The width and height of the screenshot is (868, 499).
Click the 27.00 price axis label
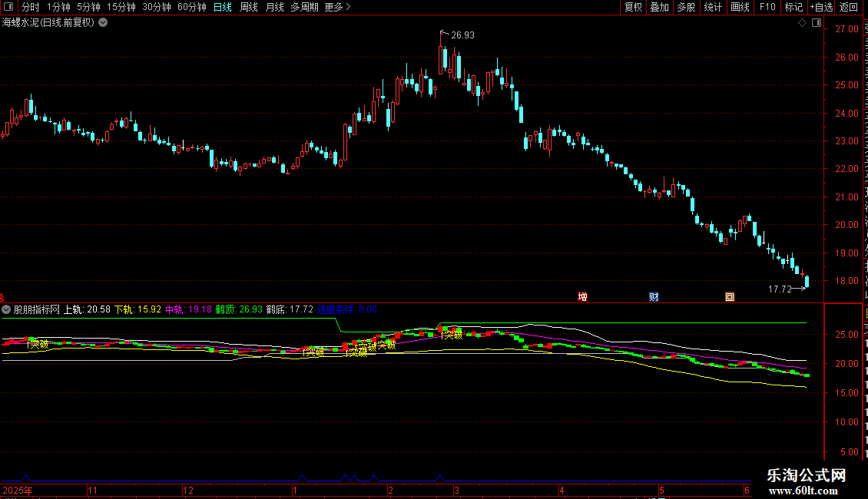(847, 29)
